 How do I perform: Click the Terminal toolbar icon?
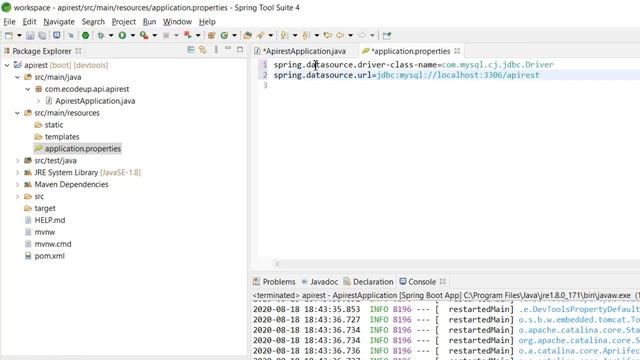pos(57,36)
